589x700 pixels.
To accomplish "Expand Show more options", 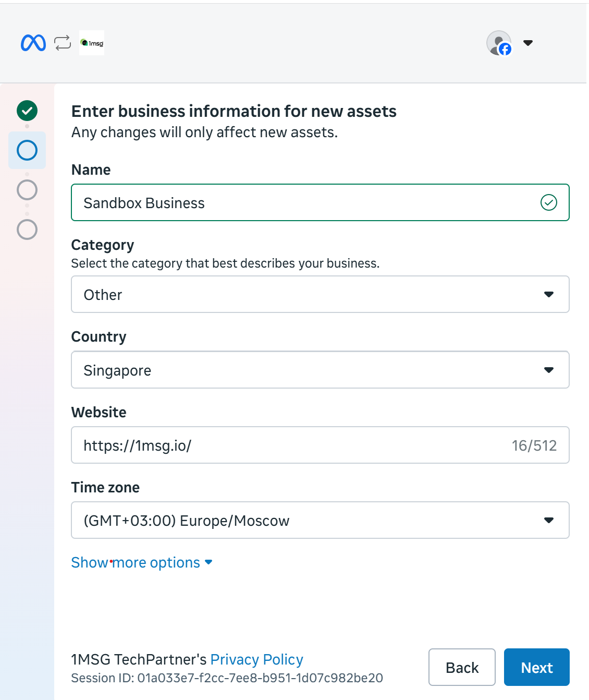I will (142, 562).
